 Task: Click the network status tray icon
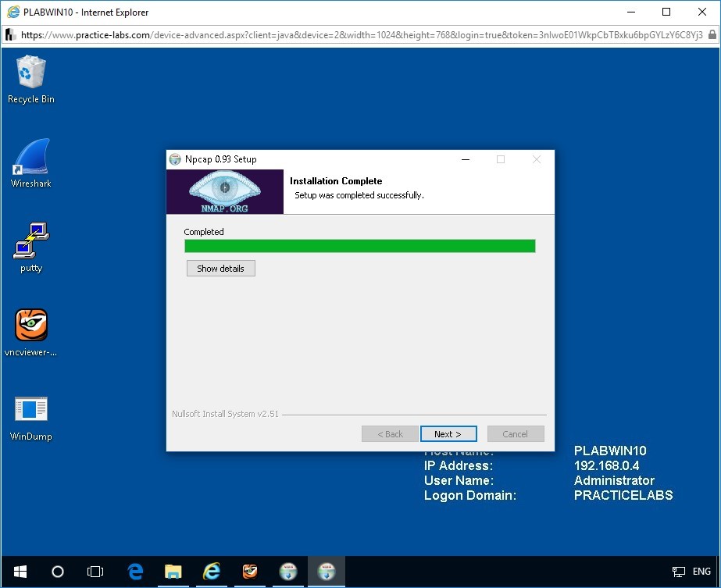tap(678, 572)
